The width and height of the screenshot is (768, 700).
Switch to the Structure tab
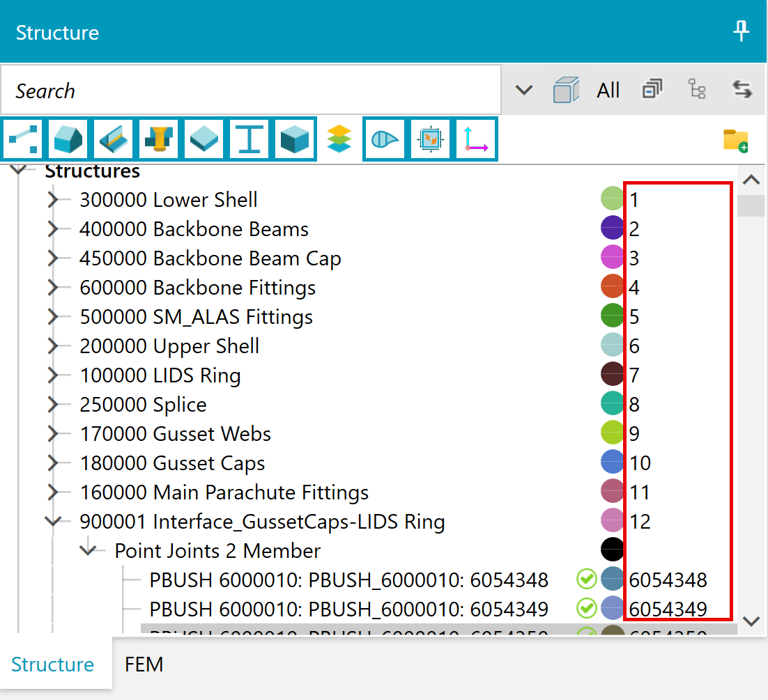click(x=52, y=664)
